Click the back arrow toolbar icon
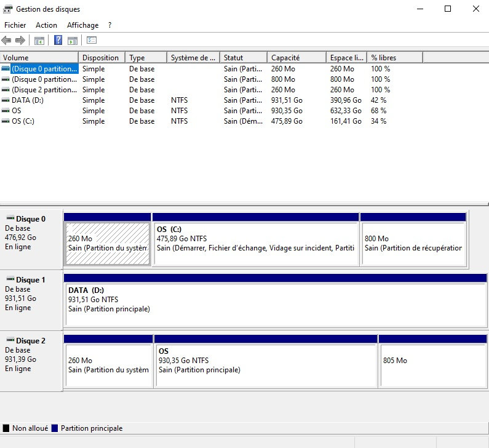 [x=7, y=41]
